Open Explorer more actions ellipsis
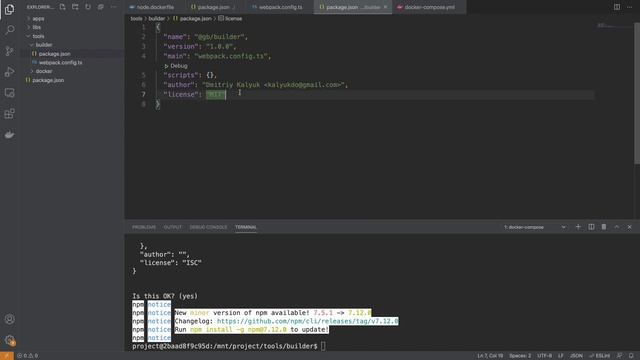The image size is (640, 360). [x=113, y=7]
